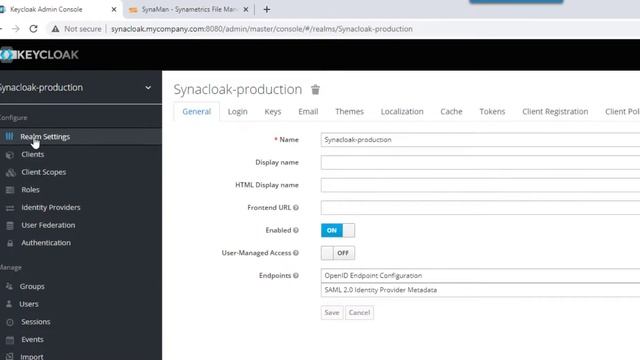Open the Login tab
640x360 pixels.
tap(238, 111)
